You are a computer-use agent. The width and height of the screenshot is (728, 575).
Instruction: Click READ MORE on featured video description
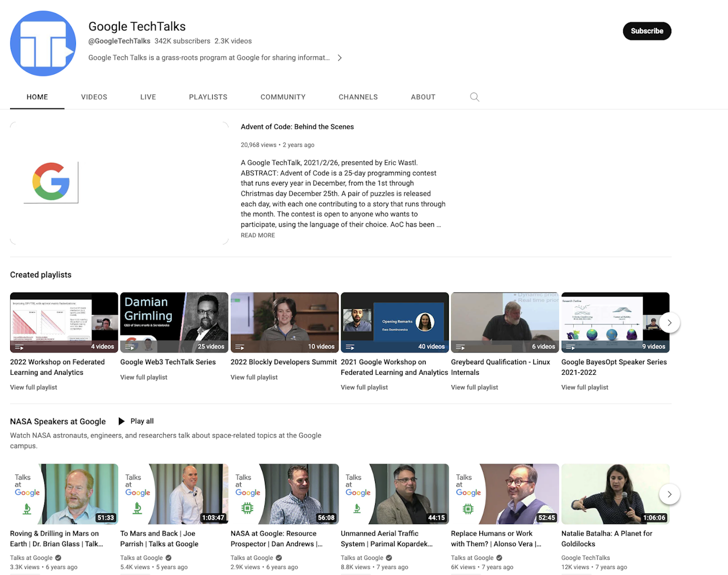coord(258,235)
